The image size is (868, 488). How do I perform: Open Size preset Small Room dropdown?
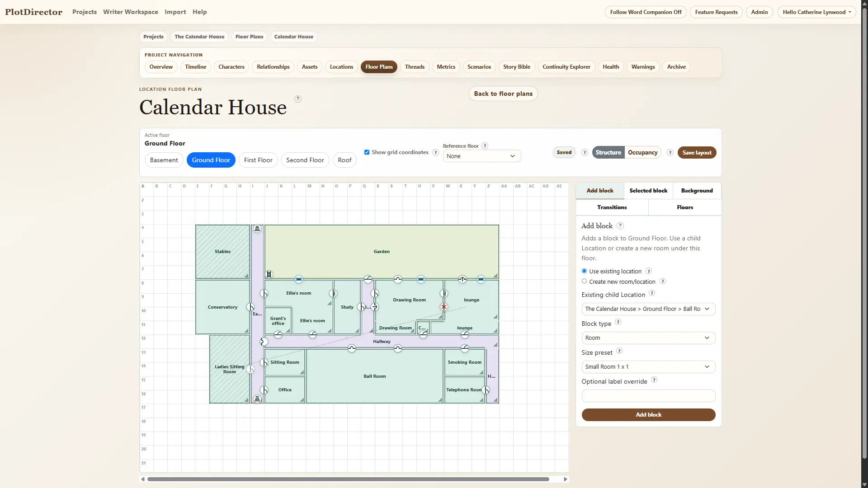[648, 367]
